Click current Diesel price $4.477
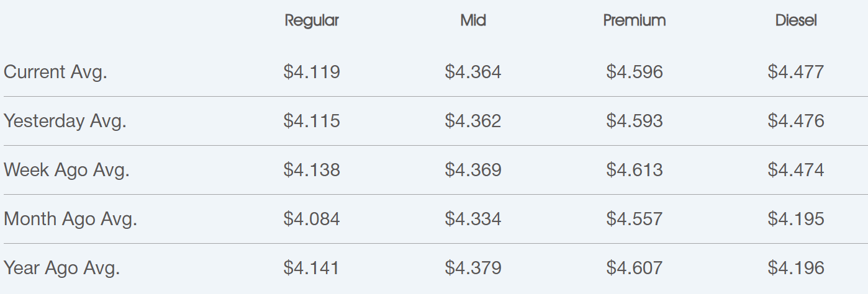 (796, 72)
